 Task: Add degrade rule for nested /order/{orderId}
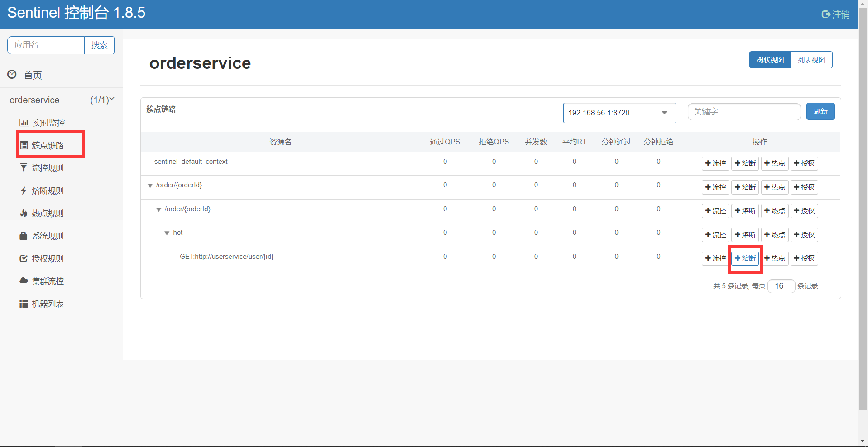[745, 211]
